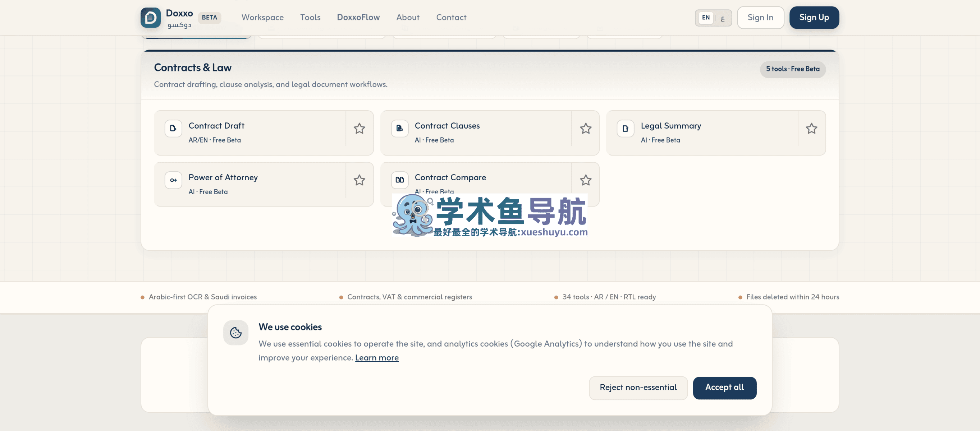980x431 pixels.
Task: Click the '5 tools · Free Beta' badge
Action: 793,69
